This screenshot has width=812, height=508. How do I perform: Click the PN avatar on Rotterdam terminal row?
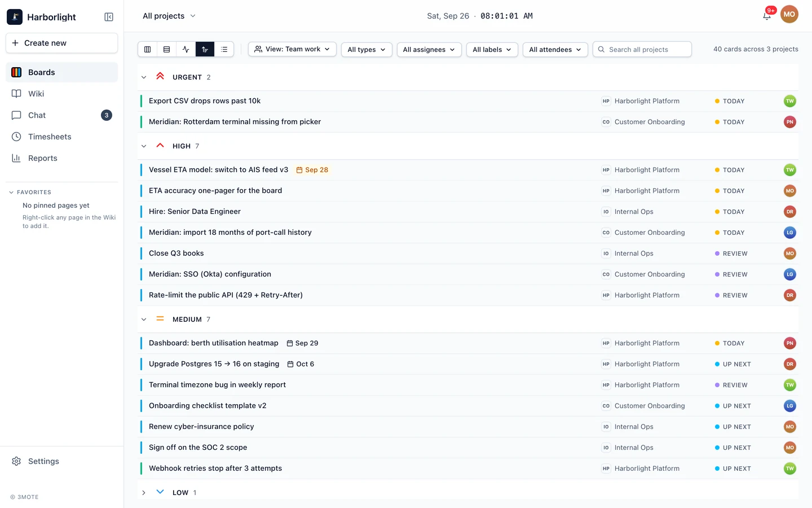790,122
